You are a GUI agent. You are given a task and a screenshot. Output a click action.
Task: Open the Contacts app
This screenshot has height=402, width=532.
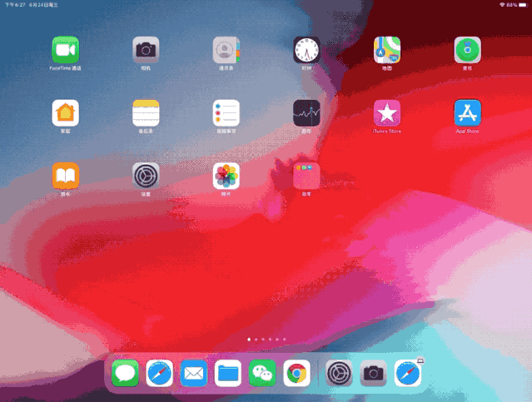click(x=226, y=50)
